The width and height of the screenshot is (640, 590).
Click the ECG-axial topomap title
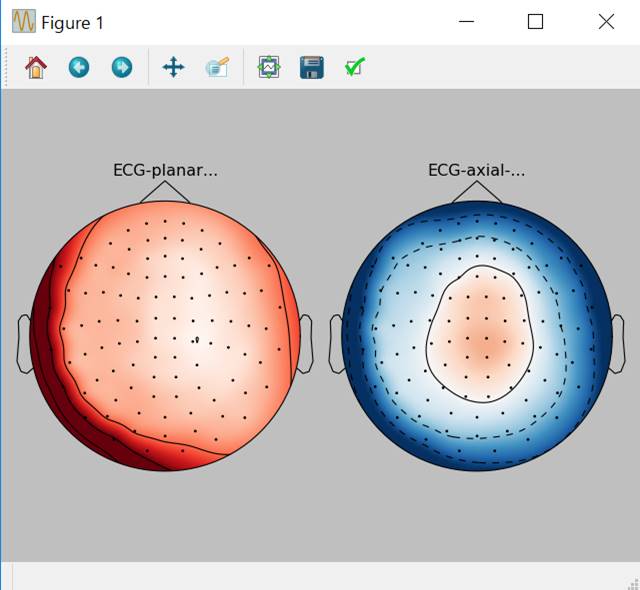(476, 170)
